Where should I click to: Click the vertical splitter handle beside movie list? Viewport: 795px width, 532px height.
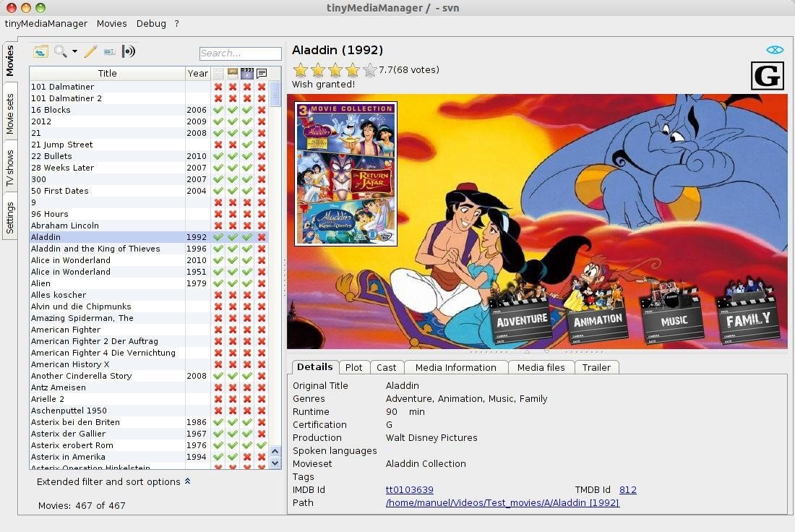click(x=285, y=276)
